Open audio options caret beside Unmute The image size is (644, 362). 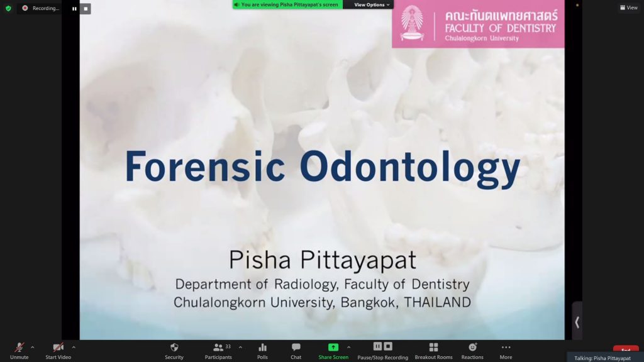33,347
